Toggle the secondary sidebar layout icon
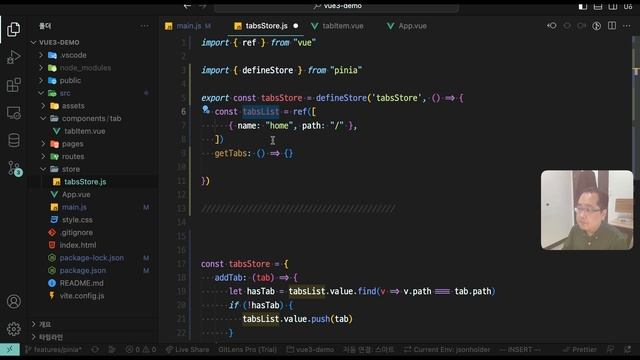The height and width of the screenshot is (360, 640). point(613,6)
